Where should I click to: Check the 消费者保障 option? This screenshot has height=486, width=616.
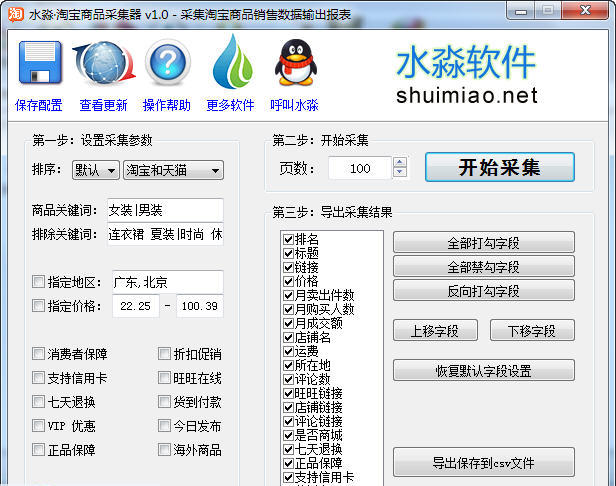38,353
